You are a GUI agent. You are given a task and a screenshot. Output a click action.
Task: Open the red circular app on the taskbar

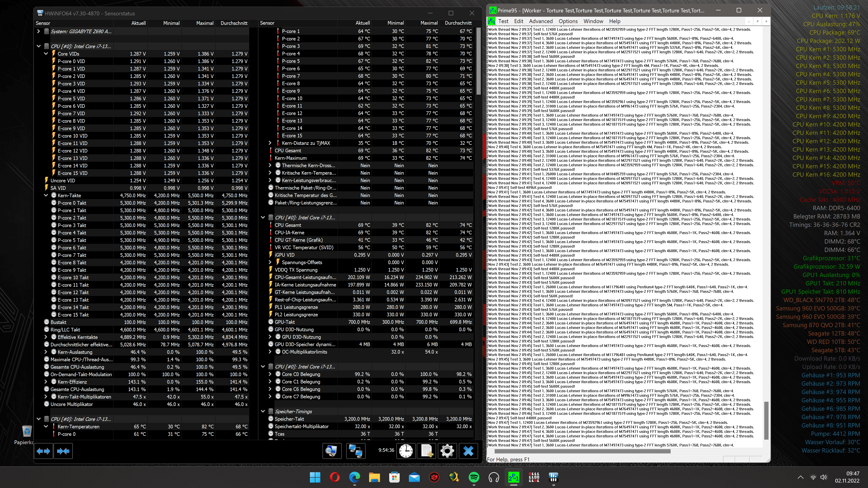pos(434,477)
